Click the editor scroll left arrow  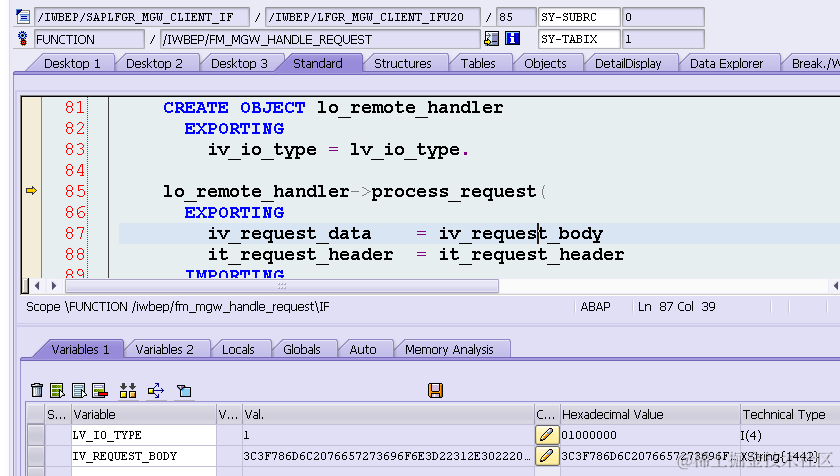click(x=37, y=286)
